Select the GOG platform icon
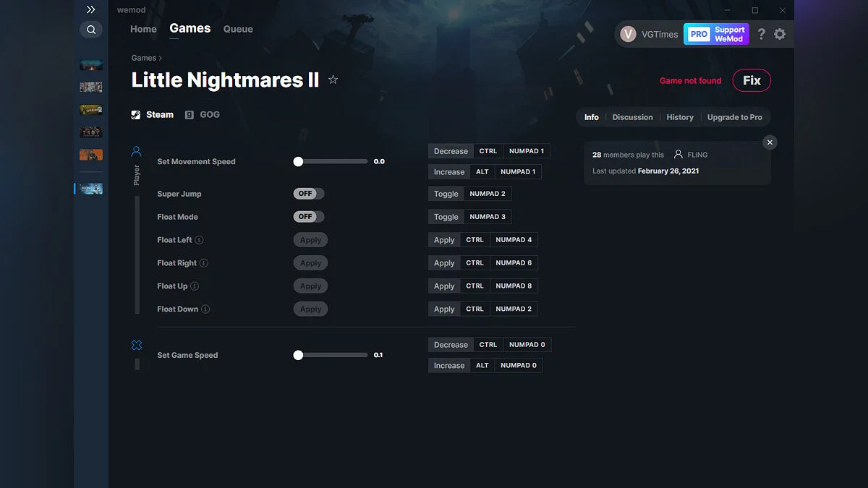 pos(189,114)
